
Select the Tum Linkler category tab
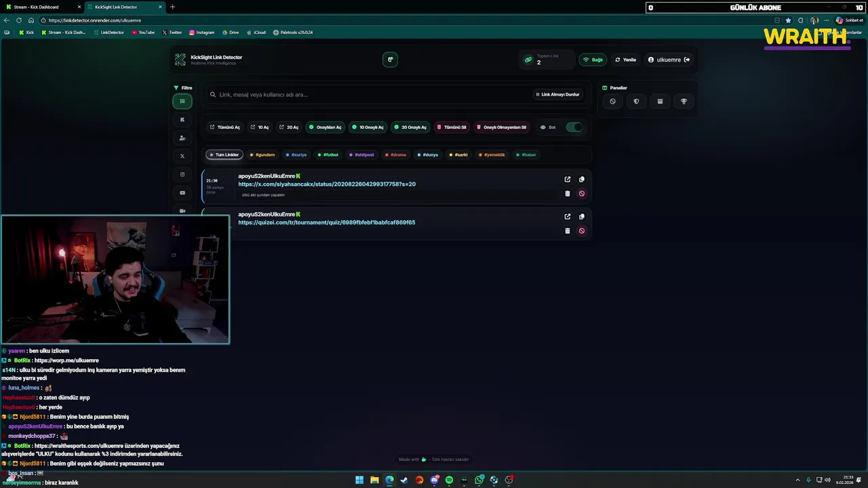click(224, 155)
